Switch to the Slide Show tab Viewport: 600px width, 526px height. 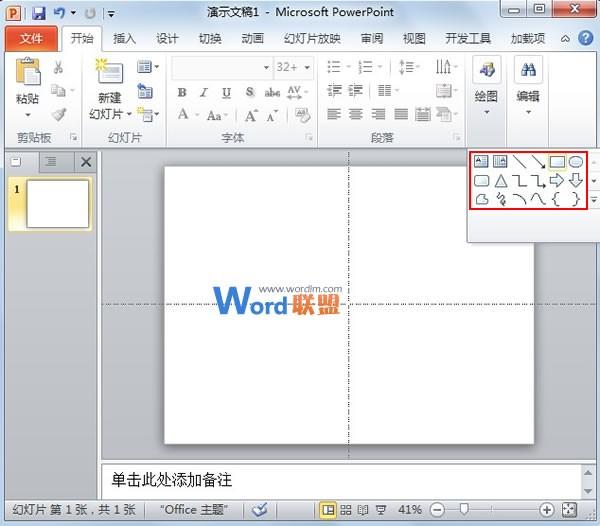pos(312,38)
